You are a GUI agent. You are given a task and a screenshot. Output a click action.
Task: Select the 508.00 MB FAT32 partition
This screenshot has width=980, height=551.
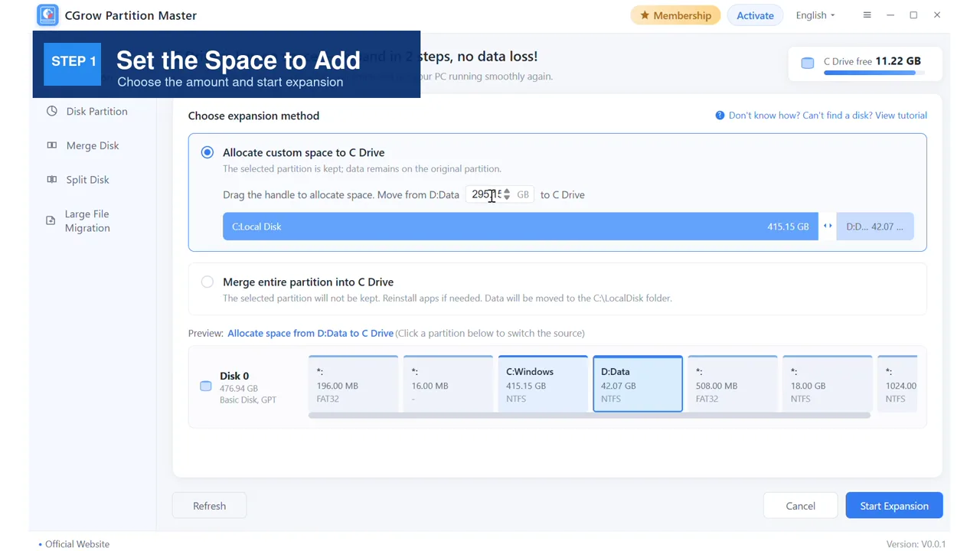click(x=733, y=383)
